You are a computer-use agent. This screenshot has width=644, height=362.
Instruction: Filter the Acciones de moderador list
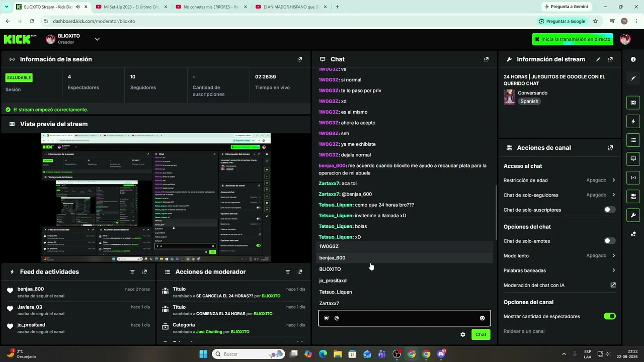click(x=288, y=272)
